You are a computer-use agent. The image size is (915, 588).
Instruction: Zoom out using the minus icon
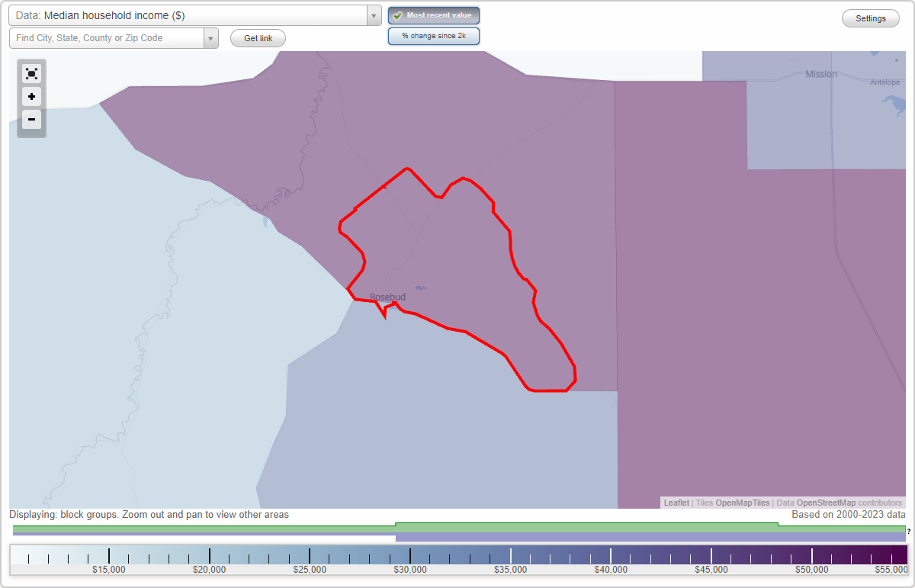pyautogui.click(x=31, y=120)
